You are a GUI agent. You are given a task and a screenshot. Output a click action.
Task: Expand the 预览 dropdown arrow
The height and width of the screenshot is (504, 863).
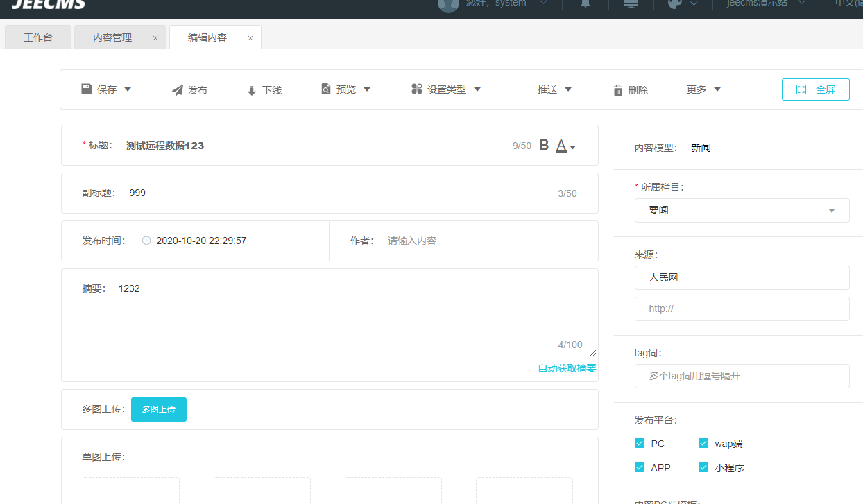[367, 89]
